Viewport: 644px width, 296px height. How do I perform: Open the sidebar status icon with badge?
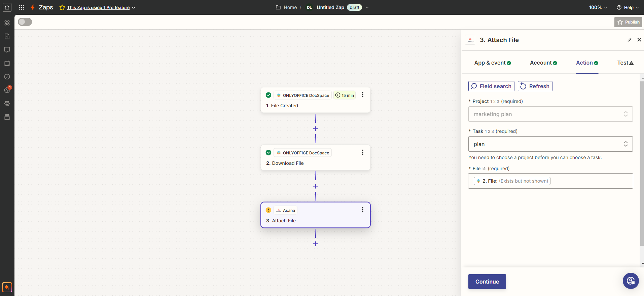[7, 90]
